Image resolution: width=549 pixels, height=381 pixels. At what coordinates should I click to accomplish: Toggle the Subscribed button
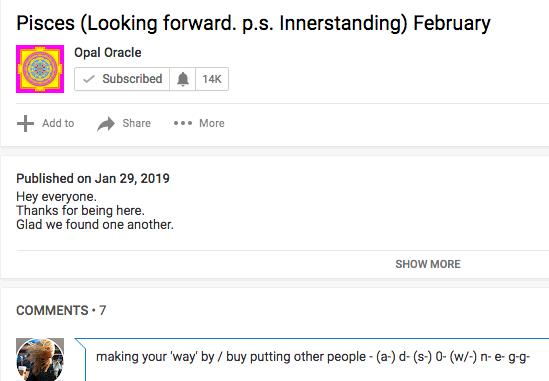122,79
